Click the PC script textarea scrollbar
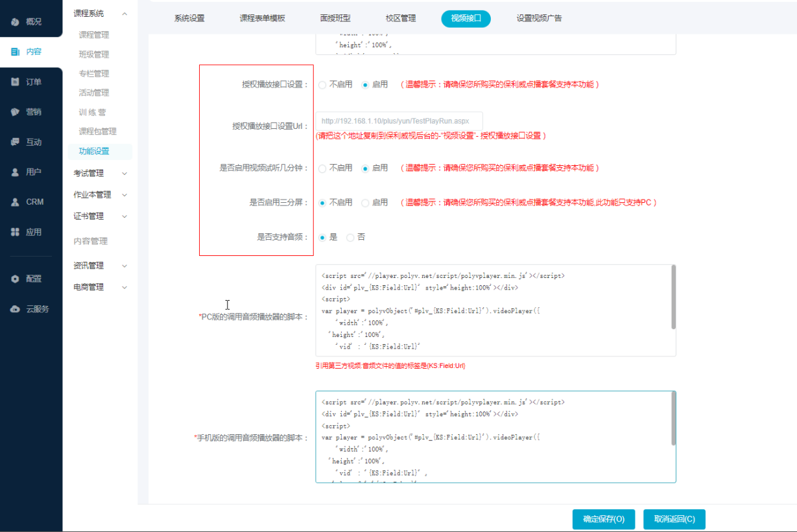Image resolution: width=797 pixels, height=532 pixels. (673, 297)
